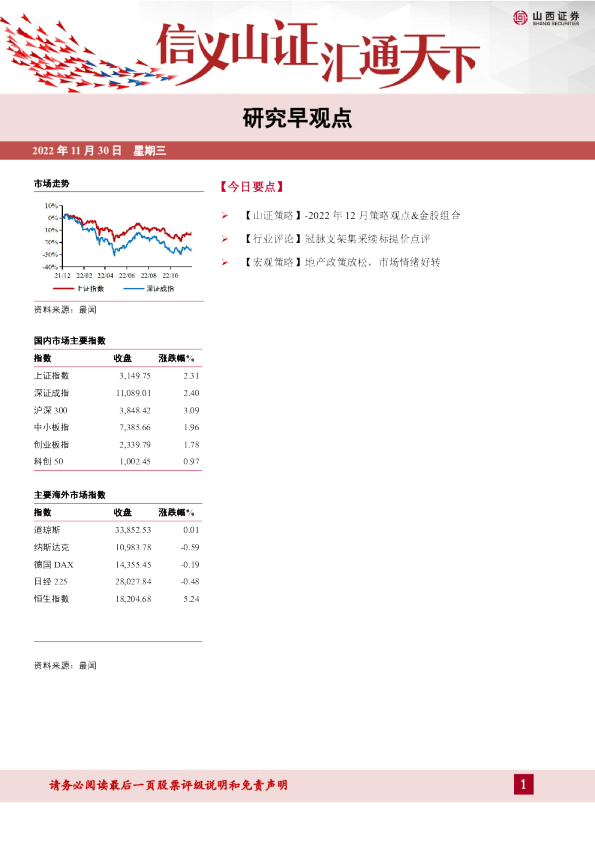Open the 地产政策放松 市场情绪好转 item
The width and height of the screenshot is (595, 842).
[x=341, y=263]
